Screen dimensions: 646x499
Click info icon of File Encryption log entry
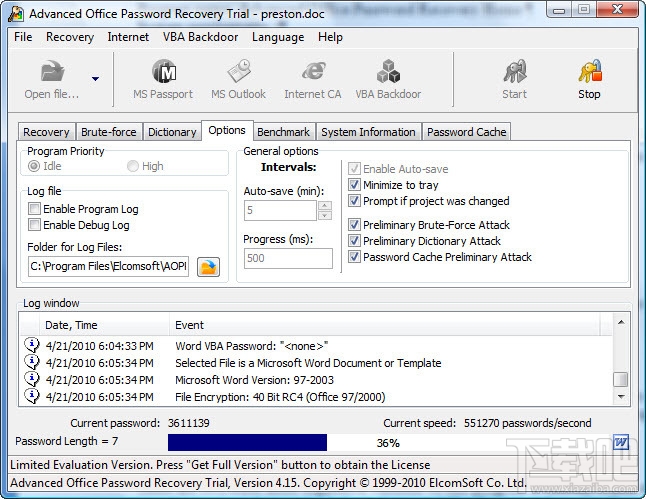pos(32,396)
